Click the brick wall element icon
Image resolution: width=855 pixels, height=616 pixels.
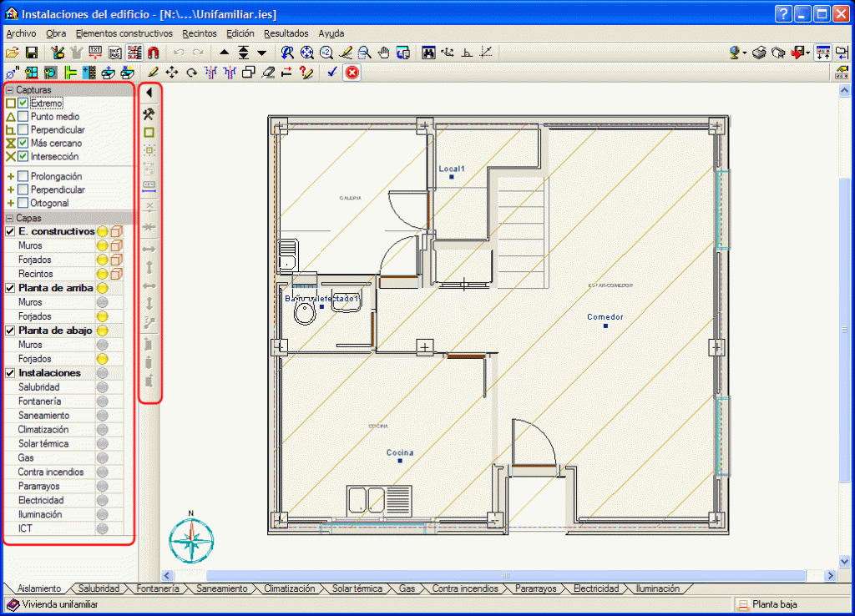coord(89,73)
